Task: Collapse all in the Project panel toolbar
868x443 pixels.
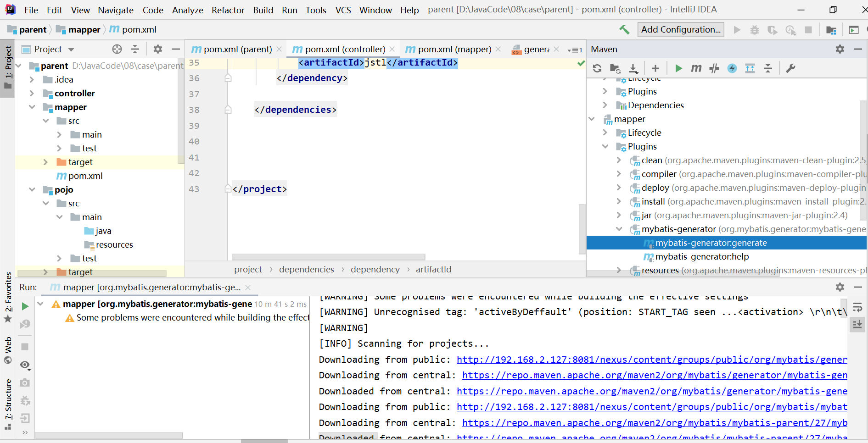Action: tap(135, 49)
